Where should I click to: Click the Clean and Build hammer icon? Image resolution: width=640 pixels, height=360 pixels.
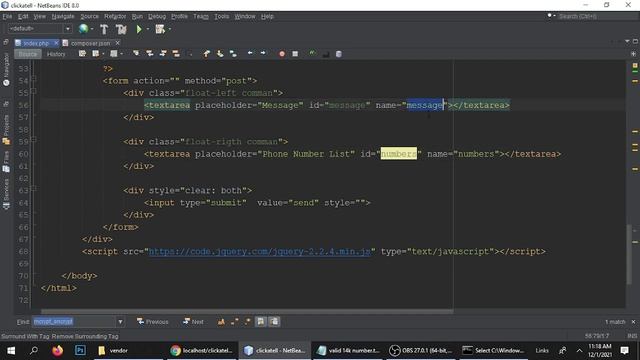click(x=121, y=29)
